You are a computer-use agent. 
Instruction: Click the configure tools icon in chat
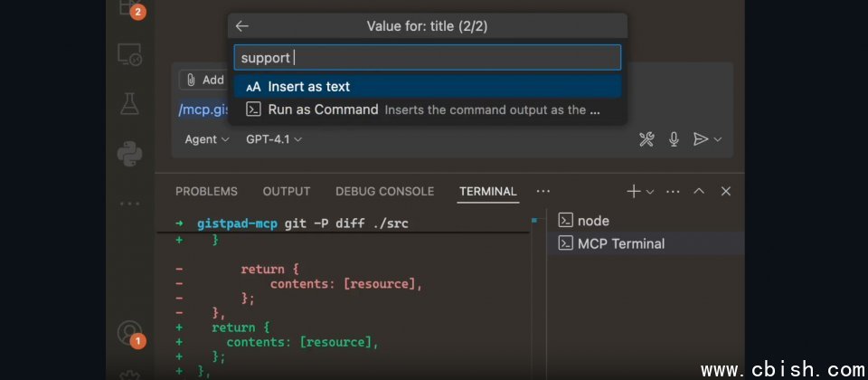(646, 139)
